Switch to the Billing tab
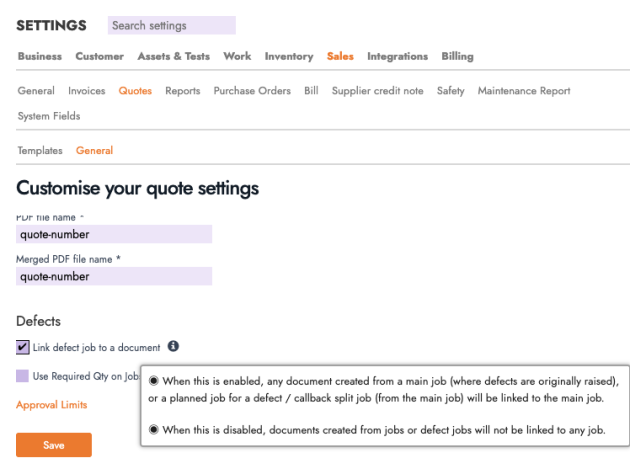 [x=457, y=56]
